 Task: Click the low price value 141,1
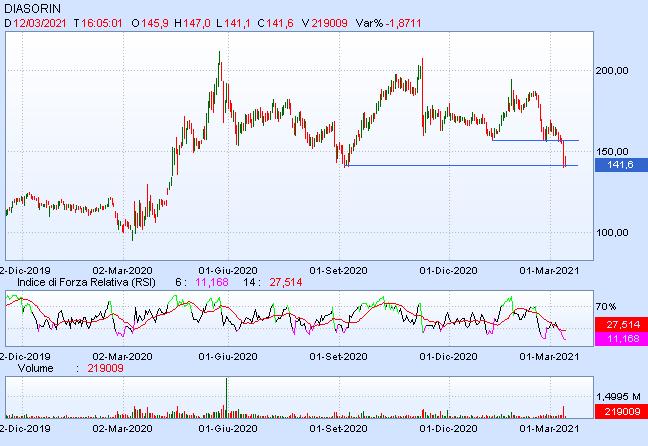coord(236,23)
